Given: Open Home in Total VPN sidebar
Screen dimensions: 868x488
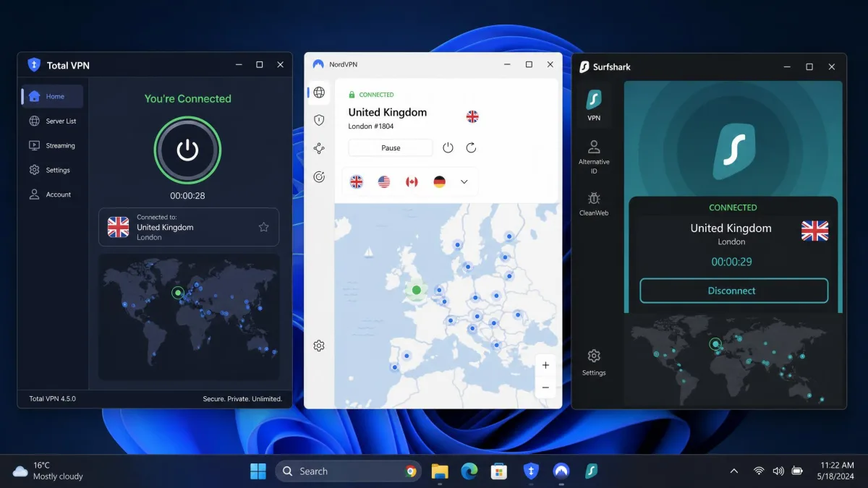Looking at the screenshot, I should [53, 96].
